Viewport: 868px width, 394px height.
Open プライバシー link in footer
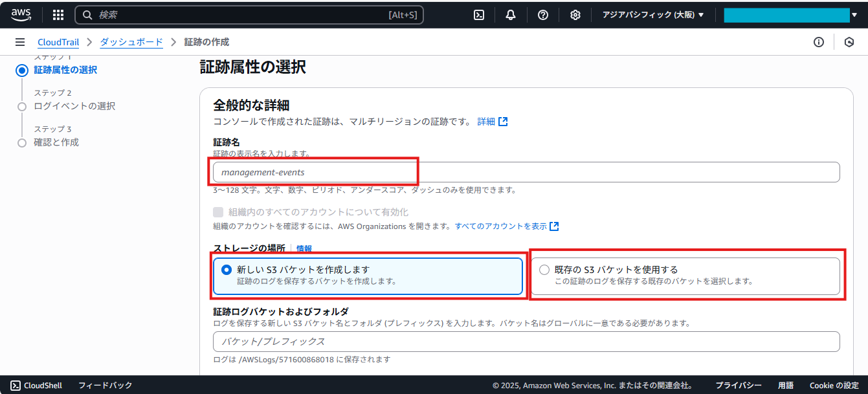coord(739,385)
